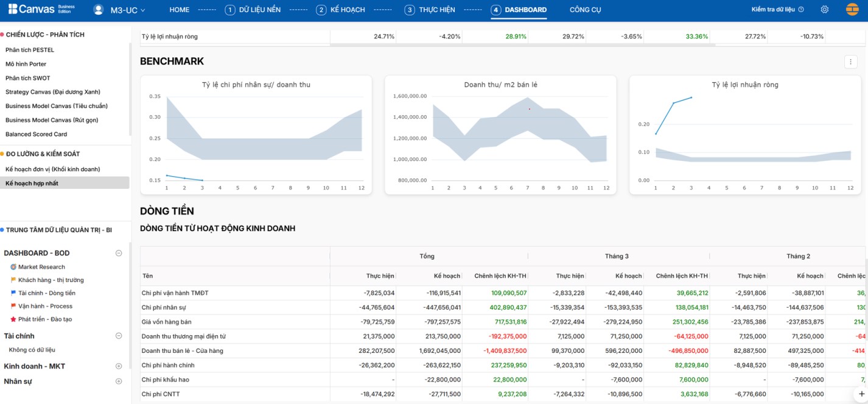Click the floating plus button at bottom right

[x=861, y=394]
